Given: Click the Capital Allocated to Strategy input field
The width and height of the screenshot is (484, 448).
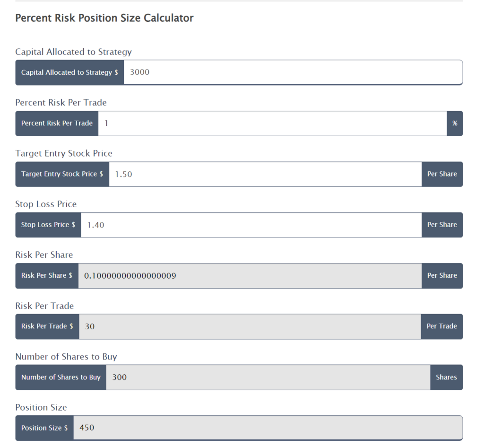Looking at the screenshot, I should [x=293, y=72].
